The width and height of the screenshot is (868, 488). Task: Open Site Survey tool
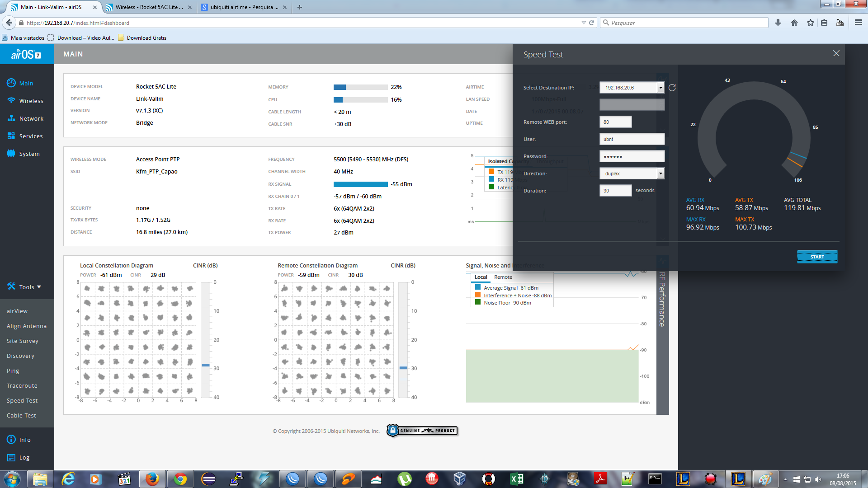(x=23, y=341)
